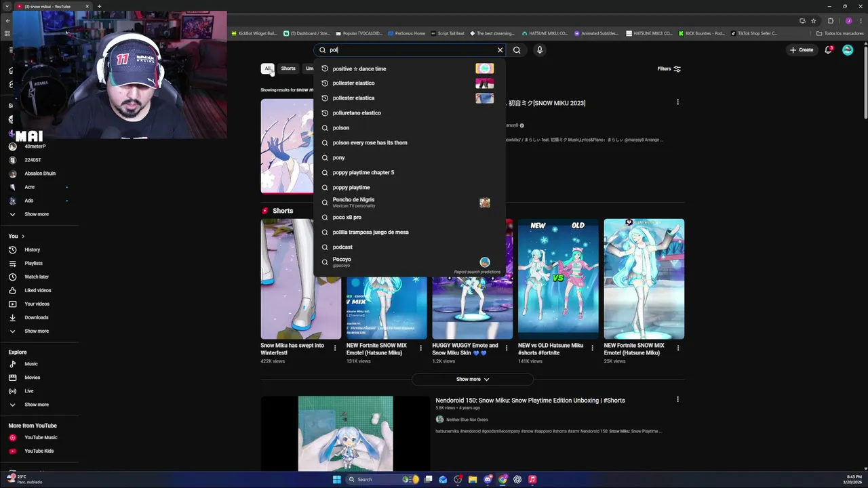Bookmark this page with the star icon
This screenshot has height=488, width=868.
[813, 21]
